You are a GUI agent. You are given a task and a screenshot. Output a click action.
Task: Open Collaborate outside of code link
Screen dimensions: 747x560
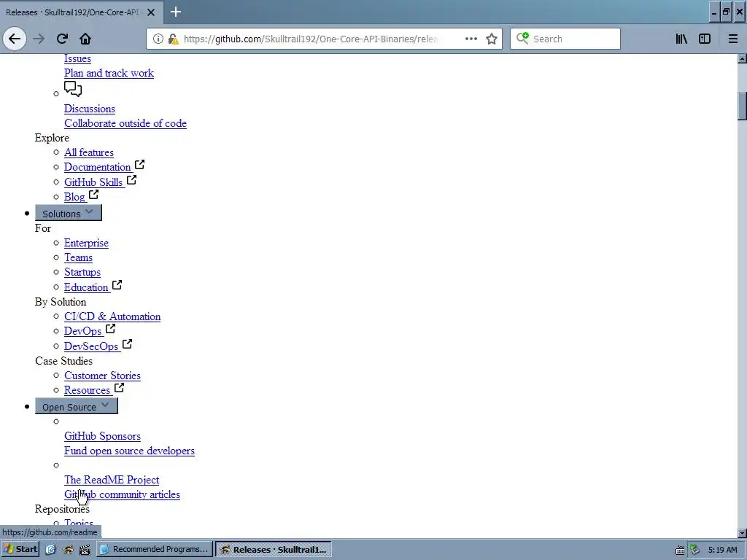(125, 123)
